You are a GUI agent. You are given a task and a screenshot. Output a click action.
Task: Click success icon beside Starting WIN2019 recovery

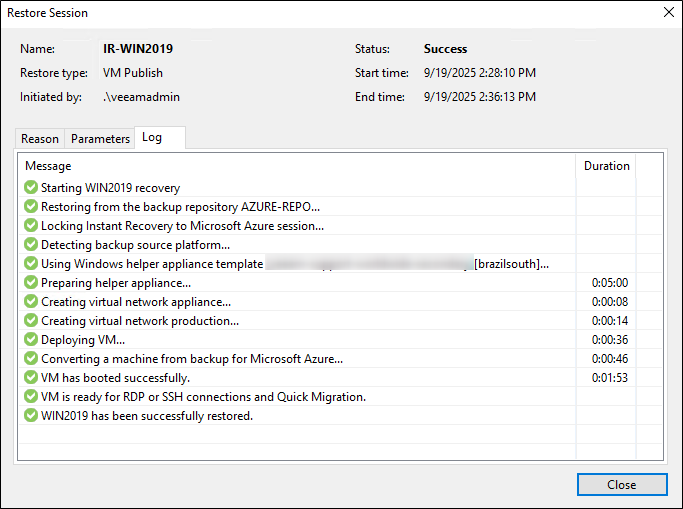[x=31, y=188]
